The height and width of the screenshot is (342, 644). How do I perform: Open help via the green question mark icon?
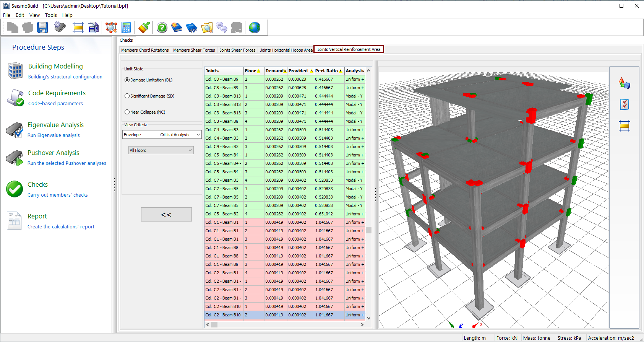pos(162,28)
